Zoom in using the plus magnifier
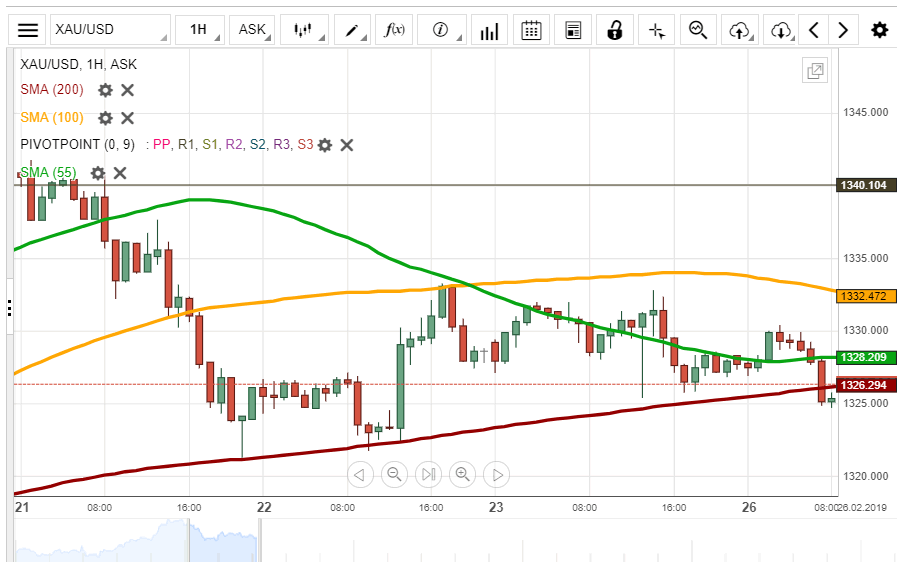897x567 pixels. click(462, 474)
